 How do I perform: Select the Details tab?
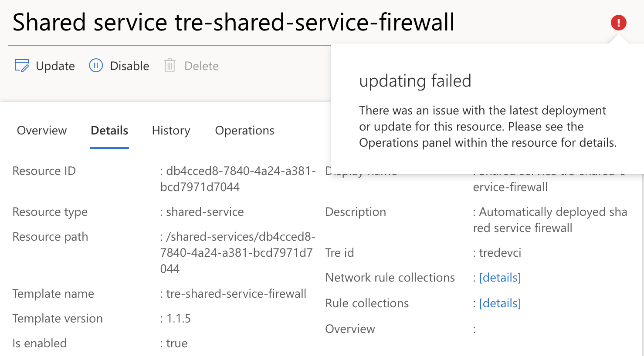(109, 130)
